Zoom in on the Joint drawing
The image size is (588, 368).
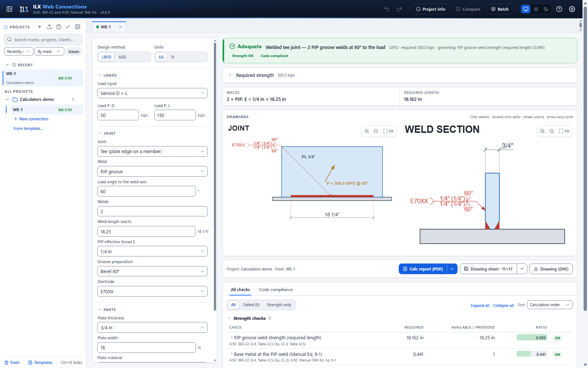[x=367, y=131]
